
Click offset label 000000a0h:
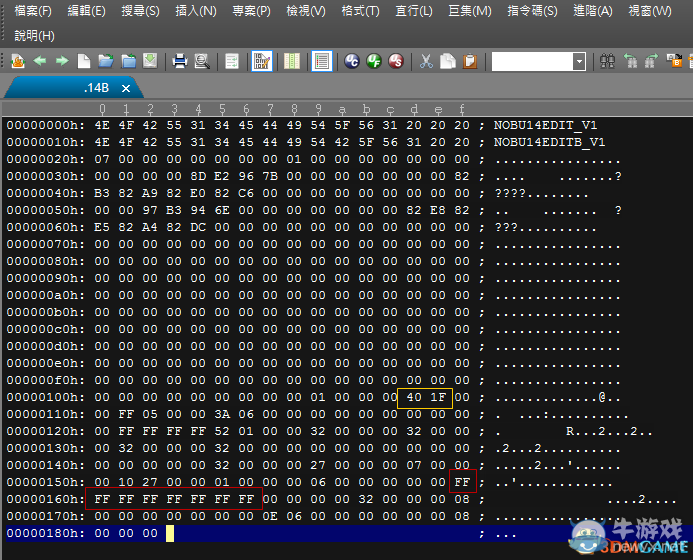point(46,295)
